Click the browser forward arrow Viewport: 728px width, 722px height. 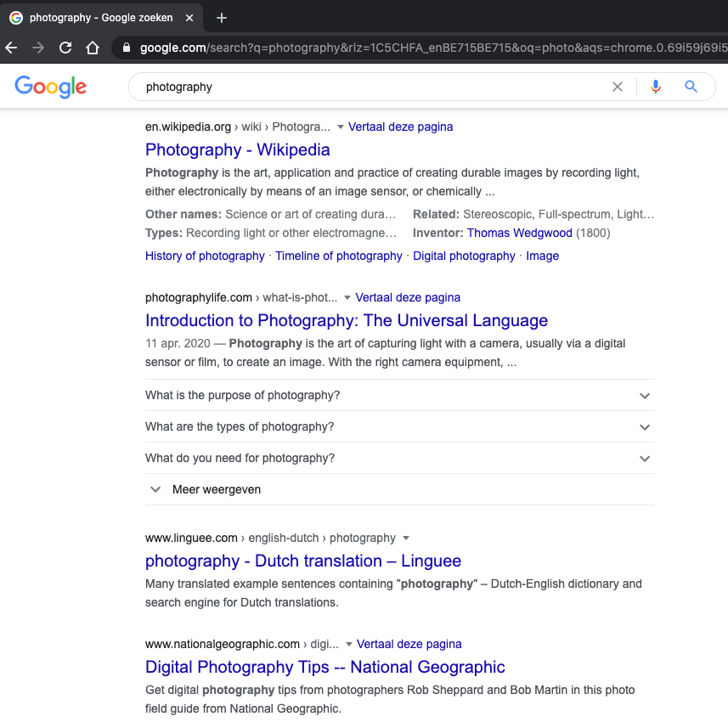click(x=38, y=48)
